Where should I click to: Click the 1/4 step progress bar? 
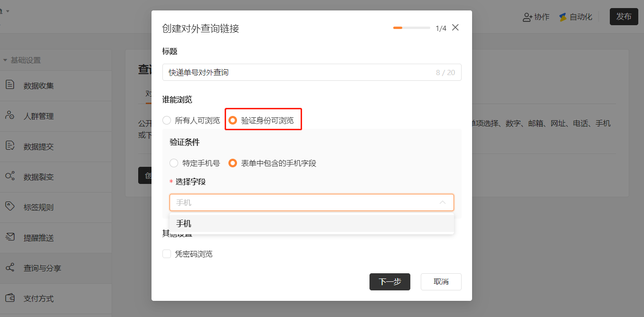click(x=411, y=28)
